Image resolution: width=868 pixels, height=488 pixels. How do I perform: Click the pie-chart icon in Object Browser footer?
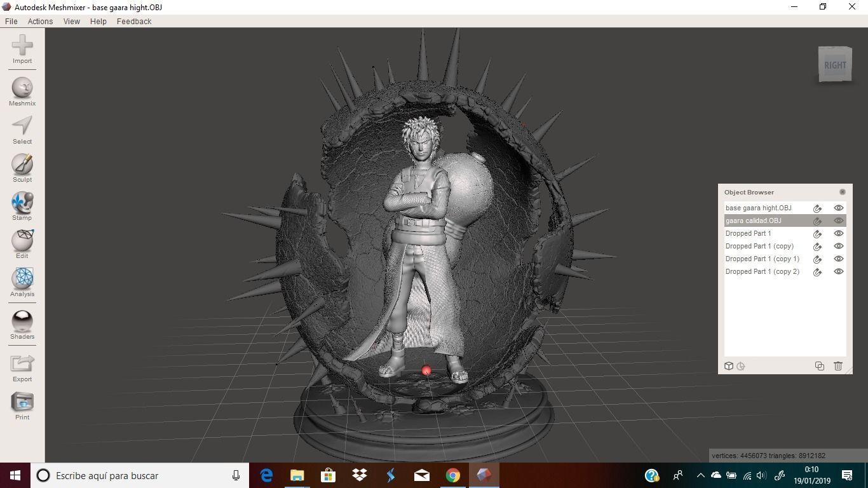click(741, 366)
